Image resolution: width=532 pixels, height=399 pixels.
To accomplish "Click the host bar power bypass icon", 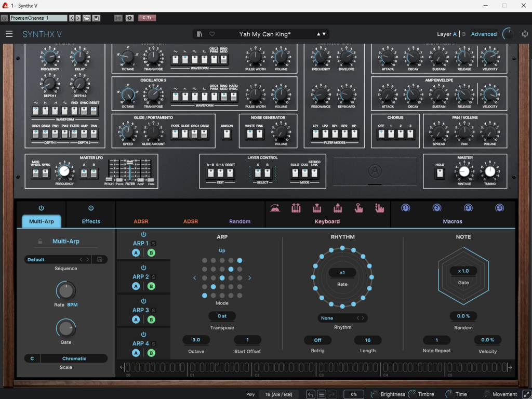I will tap(4, 18).
